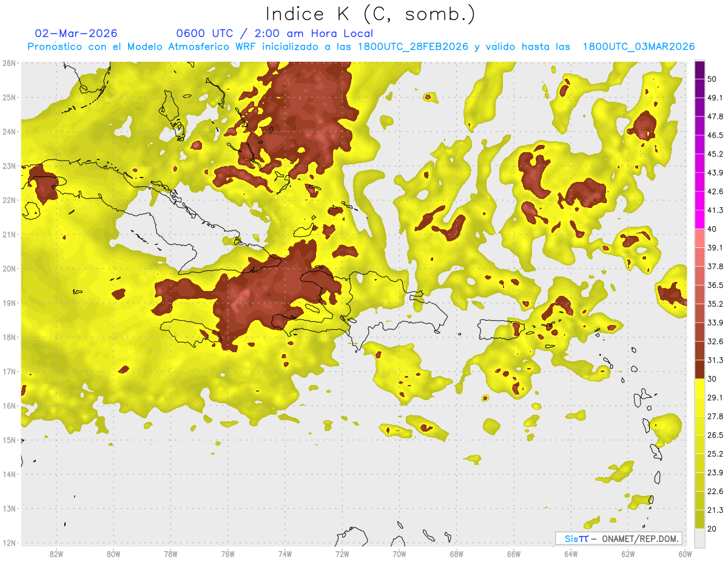Click the '41.3' color bar value
The image size is (728, 562).
click(x=715, y=210)
